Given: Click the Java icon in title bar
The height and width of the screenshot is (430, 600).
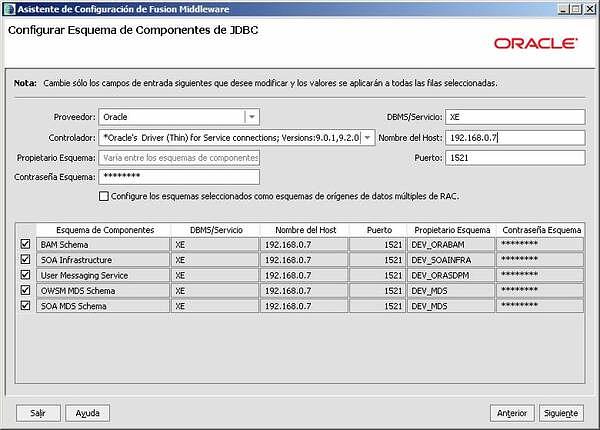Looking at the screenshot, I should [9, 8].
